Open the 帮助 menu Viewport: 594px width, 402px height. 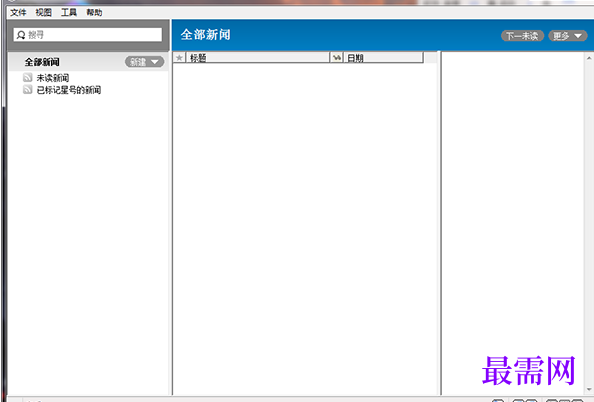click(x=94, y=13)
